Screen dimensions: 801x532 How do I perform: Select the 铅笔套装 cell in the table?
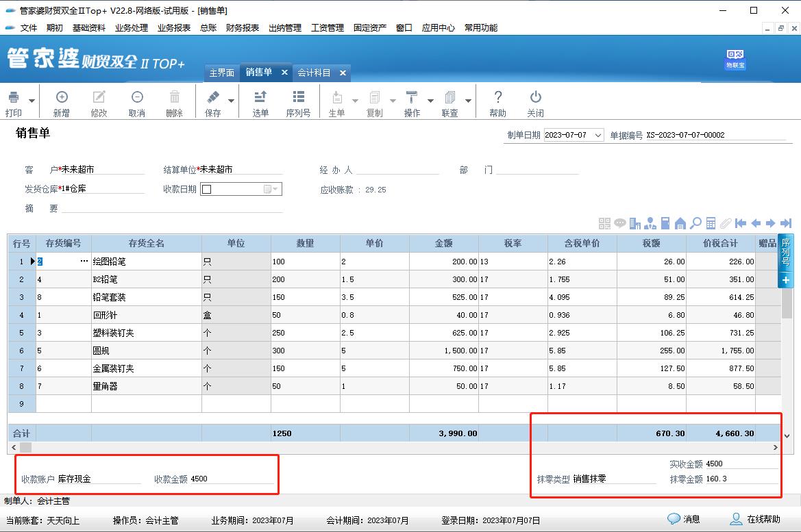click(x=147, y=297)
